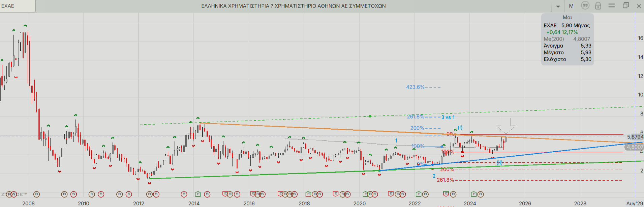The height and width of the screenshot is (207, 644).
Task: Click the 5,8794 price tag on axis
Action: (x=635, y=137)
